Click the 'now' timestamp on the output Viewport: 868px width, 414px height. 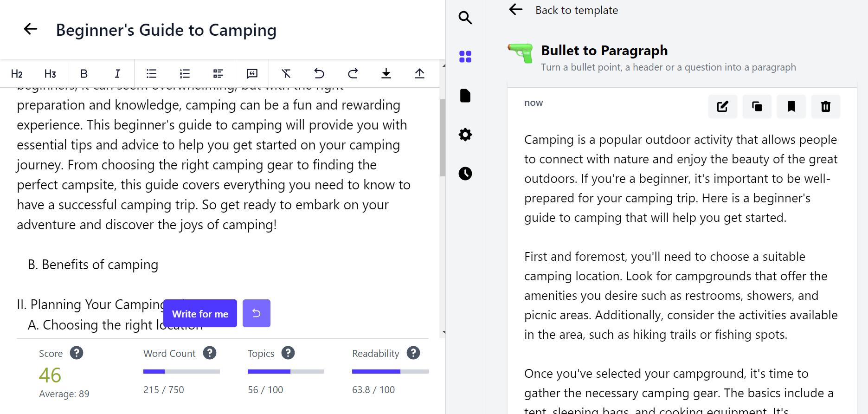(x=534, y=103)
